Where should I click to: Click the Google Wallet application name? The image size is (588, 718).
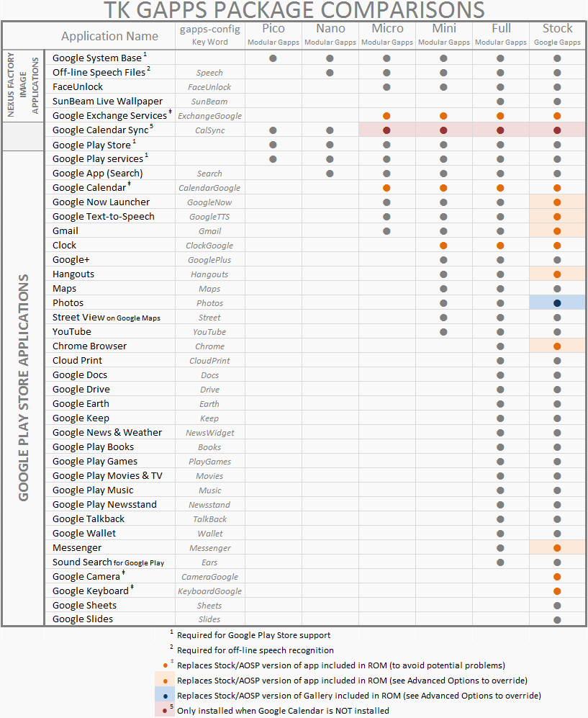84,534
